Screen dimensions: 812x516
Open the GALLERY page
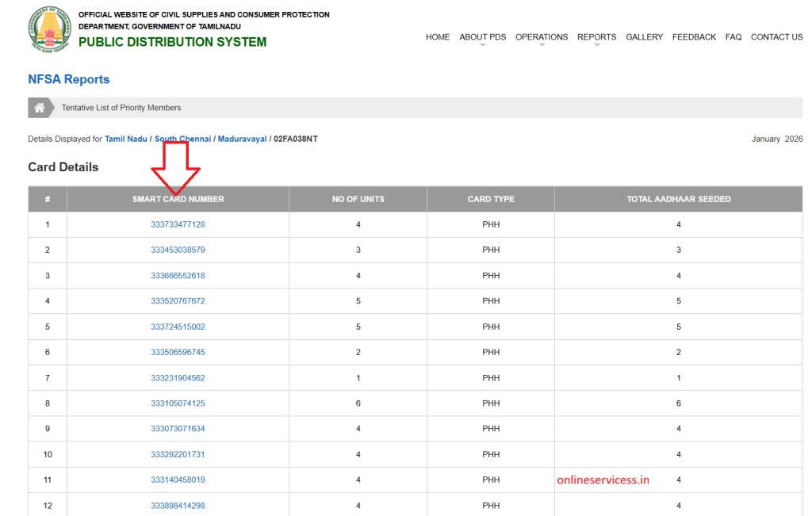[644, 37]
